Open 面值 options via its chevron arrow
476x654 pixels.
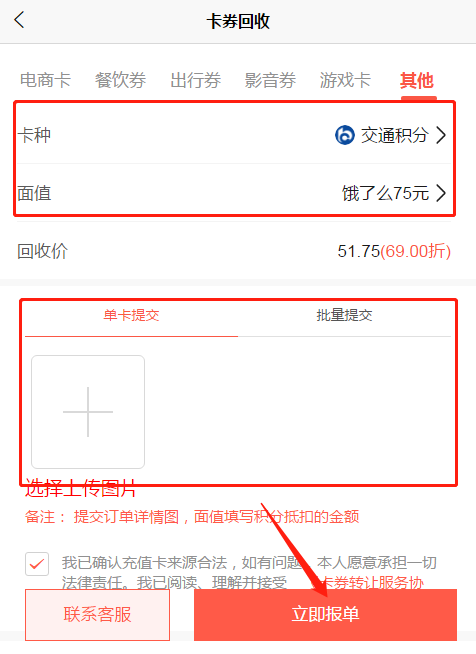point(441,193)
